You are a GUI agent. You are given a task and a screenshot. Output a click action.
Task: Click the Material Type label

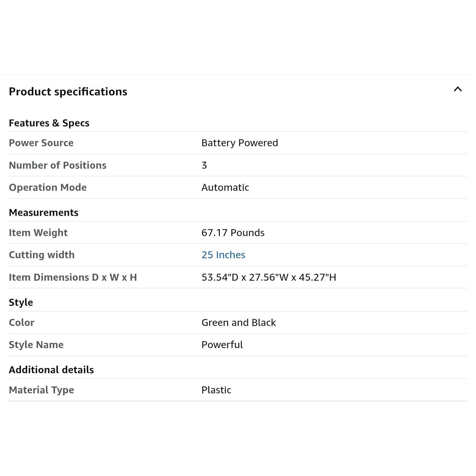pyautogui.click(x=41, y=390)
